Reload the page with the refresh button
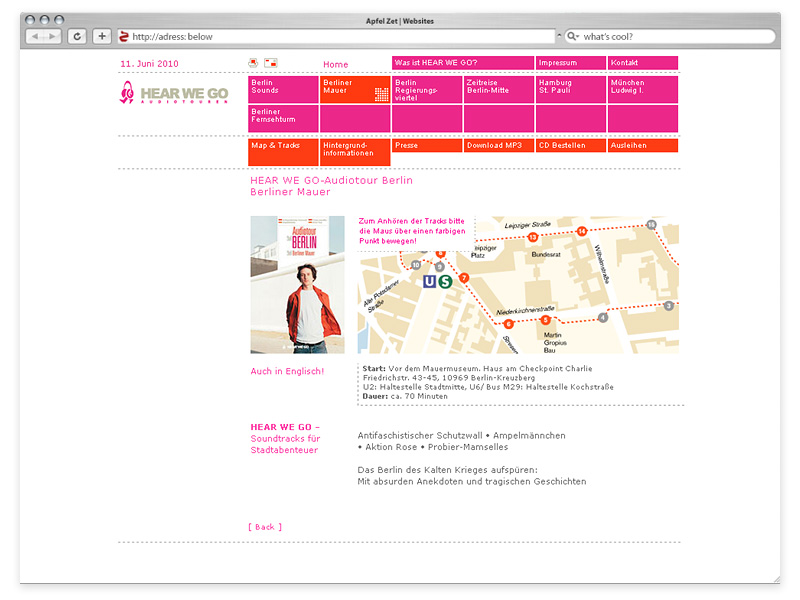The image size is (800, 600). [77, 36]
